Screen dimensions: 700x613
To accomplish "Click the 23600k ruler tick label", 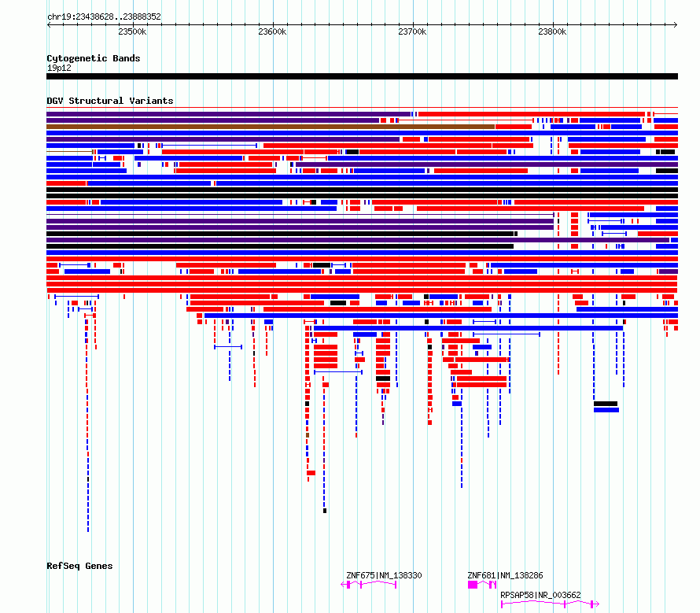I will click(272, 31).
